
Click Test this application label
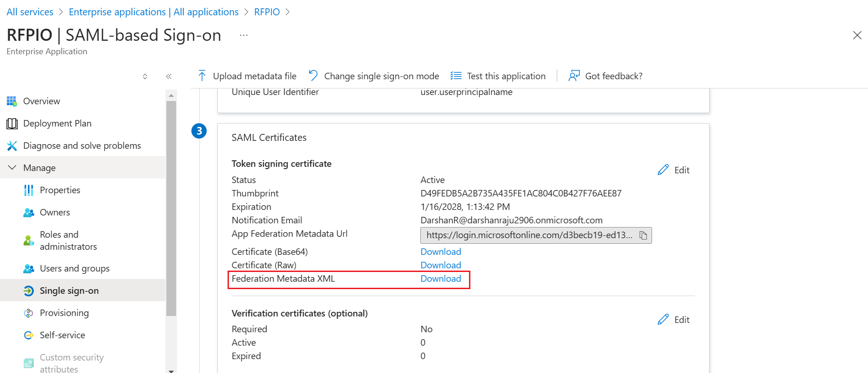pos(506,76)
